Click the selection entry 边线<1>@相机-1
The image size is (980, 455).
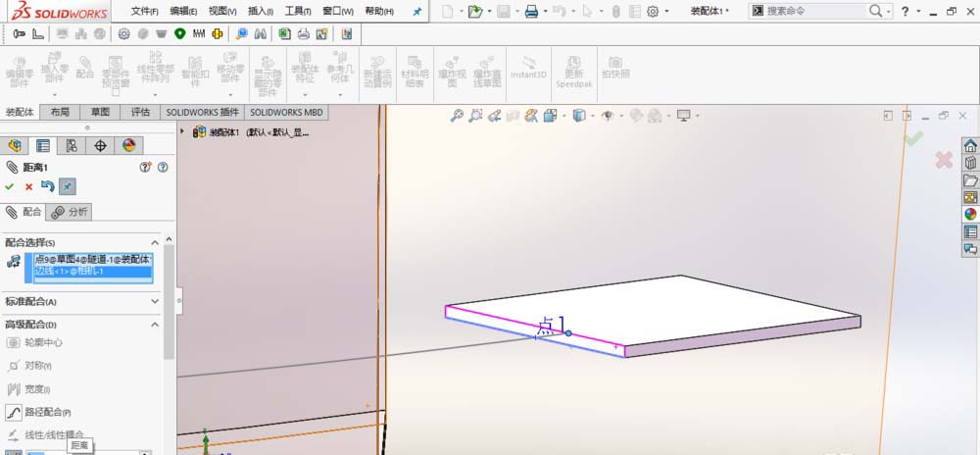[x=92, y=271]
